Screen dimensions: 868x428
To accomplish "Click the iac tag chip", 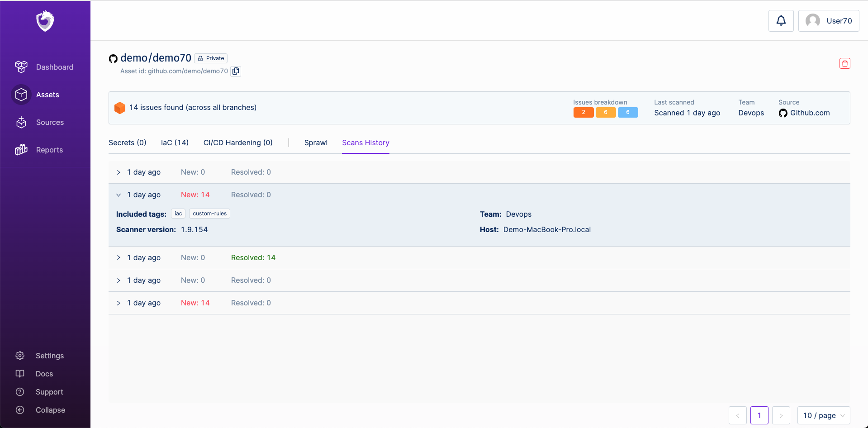I will pos(178,214).
